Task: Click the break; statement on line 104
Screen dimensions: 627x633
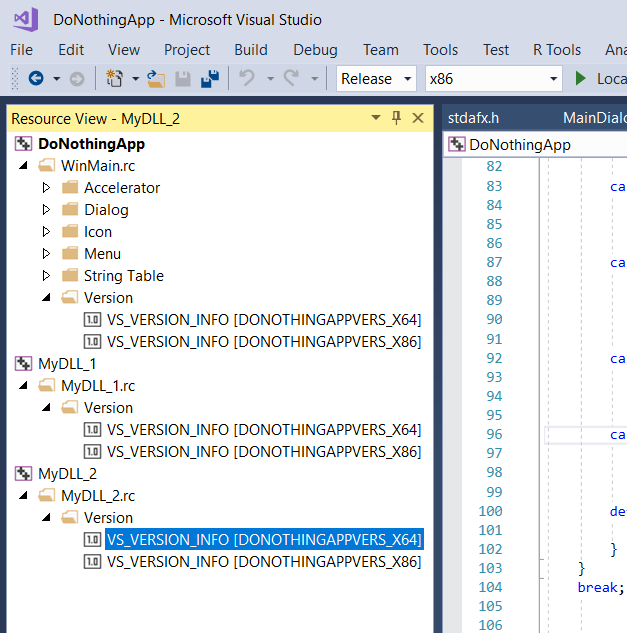Action: point(601,587)
